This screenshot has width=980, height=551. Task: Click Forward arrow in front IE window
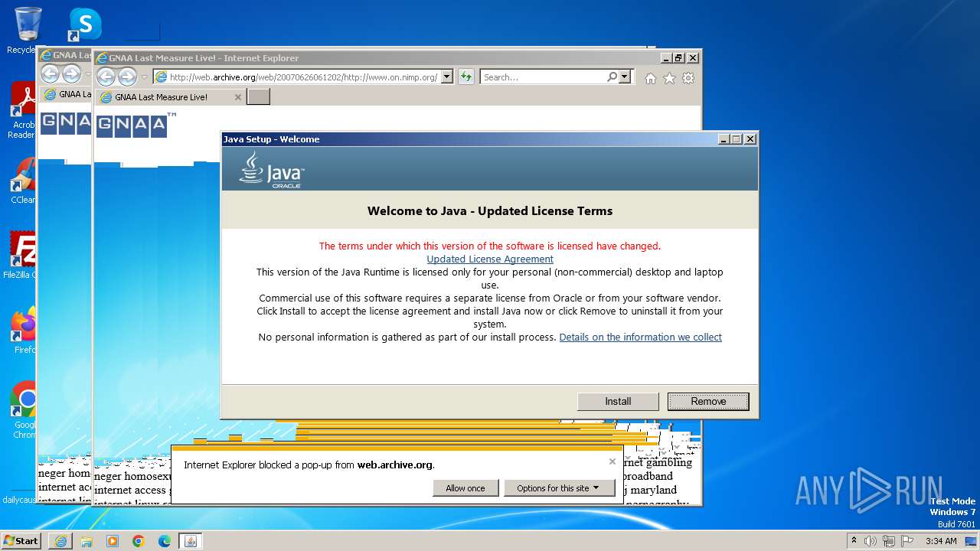pyautogui.click(x=127, y=77)
